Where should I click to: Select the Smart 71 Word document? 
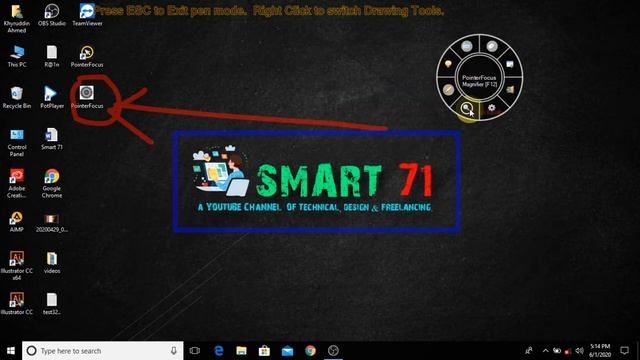coord(52,139)
